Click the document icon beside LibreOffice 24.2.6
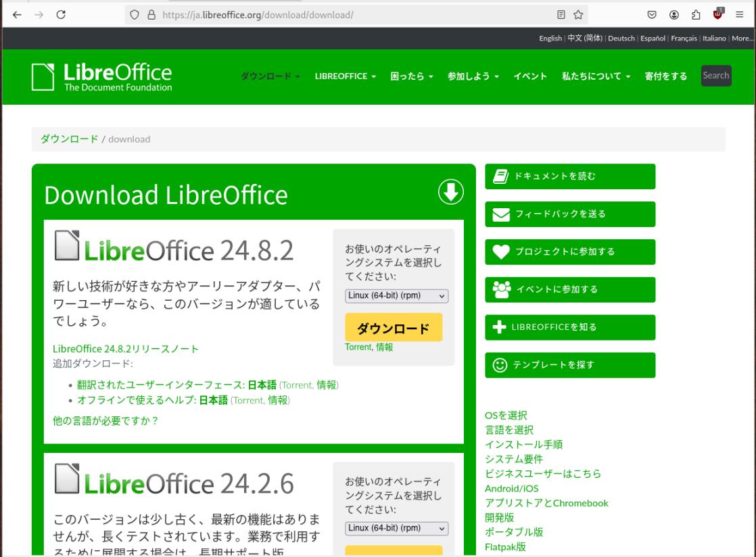 tap(66, 479)
